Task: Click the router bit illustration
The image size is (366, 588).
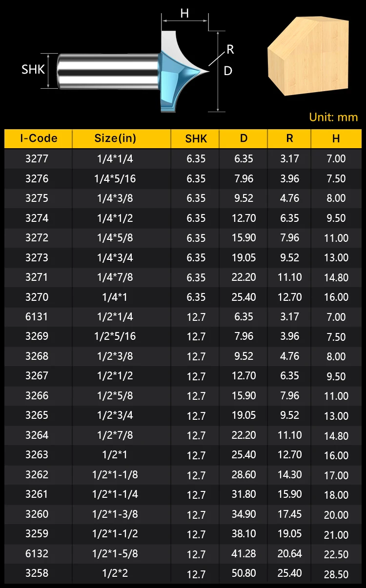Action: click(132, 71)
